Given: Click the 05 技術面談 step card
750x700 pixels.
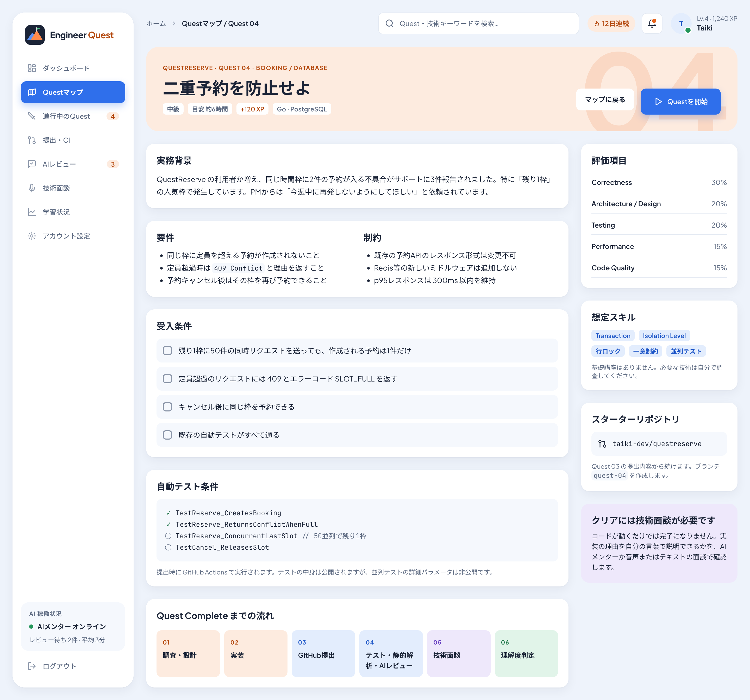Looking at the screenshot, I should [458, 654].
